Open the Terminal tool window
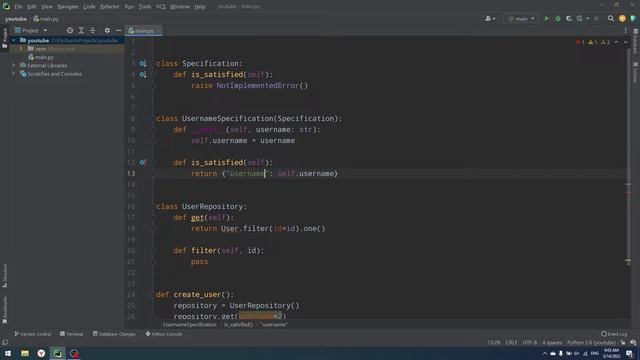Screen dimensions: 640x360 point(72,334)
